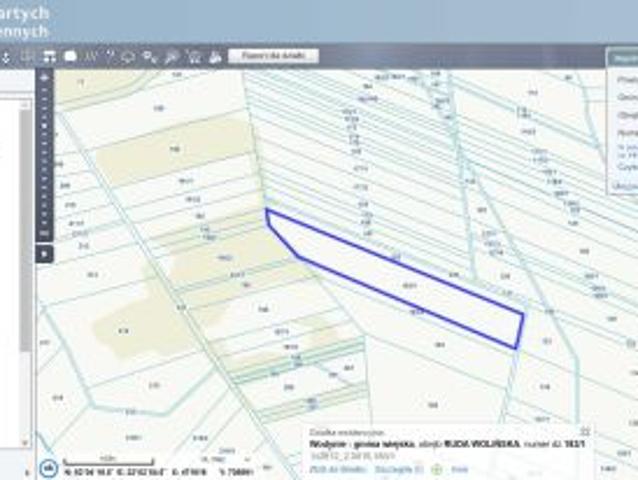Image resolution: width=638 pixels, height=480 pixels.
Task: Click the zoom level slider handle
Action: click(x=45, y=126)
